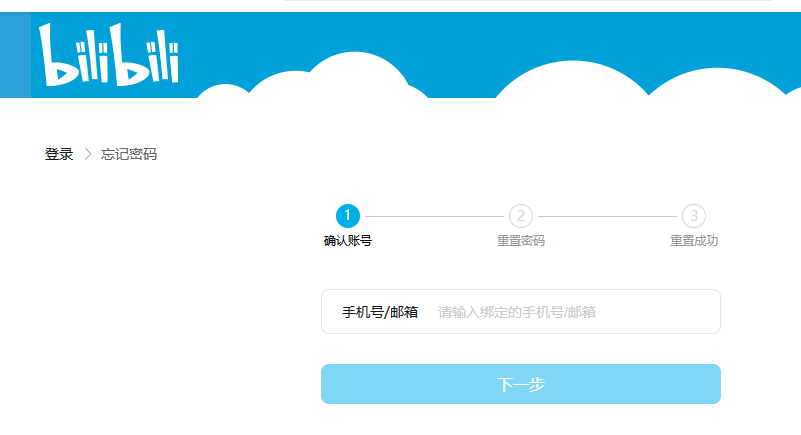Click the 重置成功 step label
801x435 pixels.
pyautogui.click(x=694, y=240)
